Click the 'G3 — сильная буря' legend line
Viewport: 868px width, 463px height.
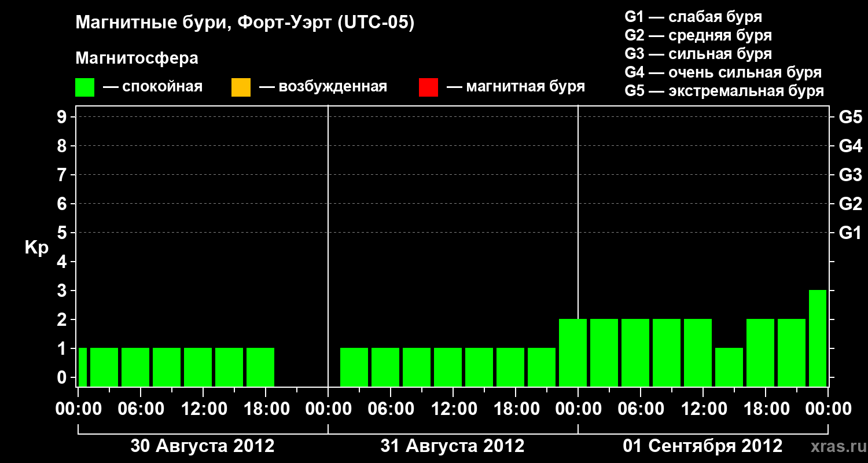coord(698,54)
